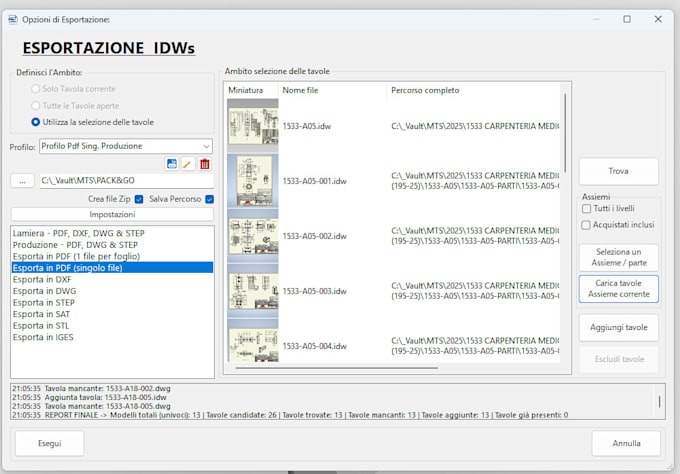Screen dimensions: 680x474
Task: Click log line 'REPORT FINALE'
Action: (290, 415)
